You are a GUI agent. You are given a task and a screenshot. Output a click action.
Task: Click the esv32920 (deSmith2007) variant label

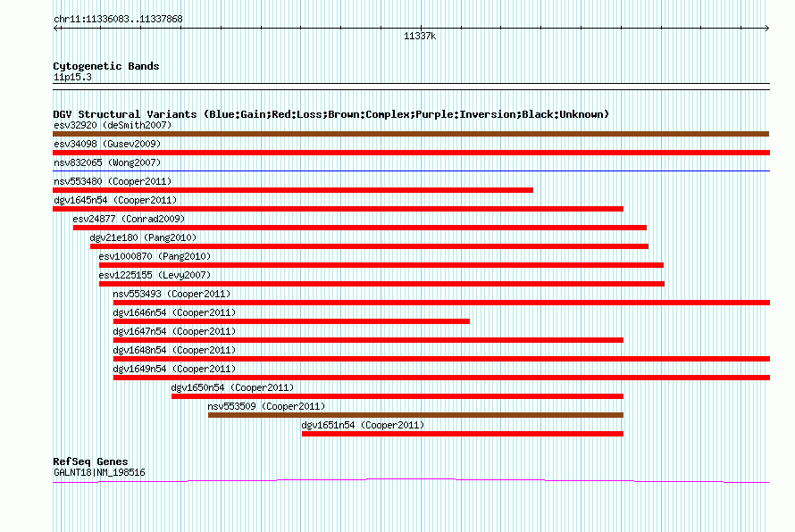point(113,125)
